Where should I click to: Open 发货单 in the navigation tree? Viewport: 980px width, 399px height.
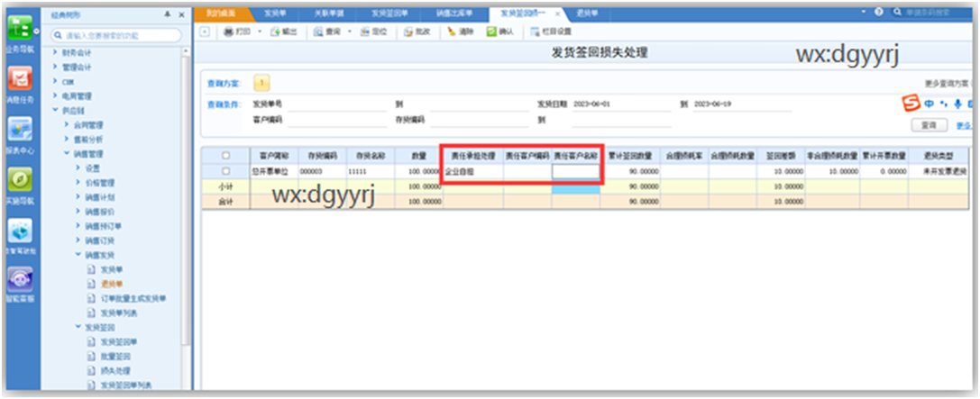tap(112, 269)
